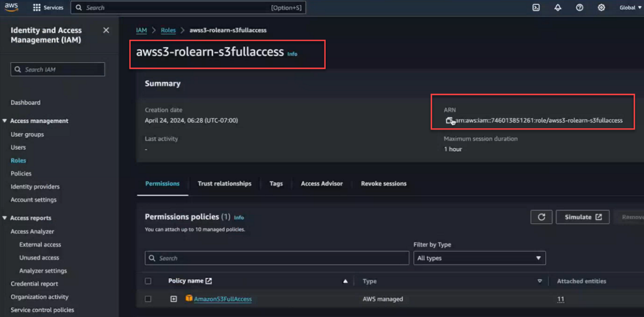Click the Simulate button

(583, 217)
